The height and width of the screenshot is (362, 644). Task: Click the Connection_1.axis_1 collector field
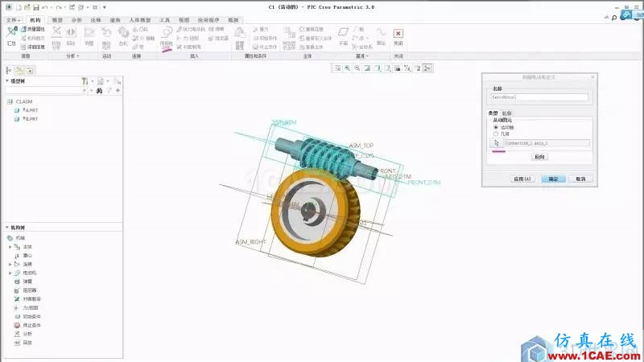[x=547, y=143]
